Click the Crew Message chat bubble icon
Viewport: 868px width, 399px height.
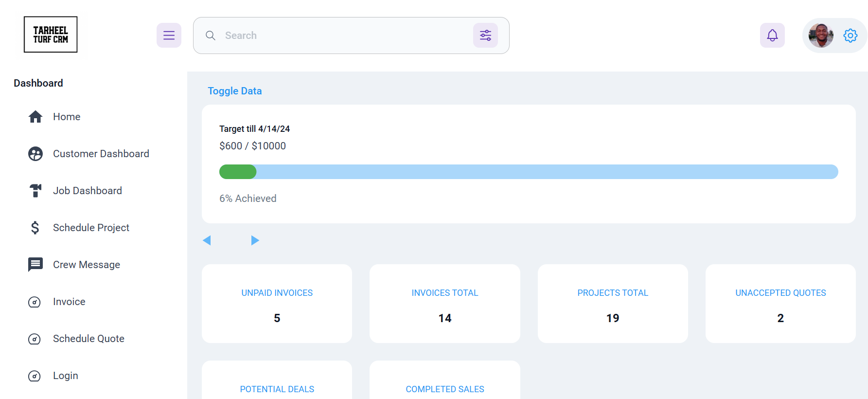point(35,265)
